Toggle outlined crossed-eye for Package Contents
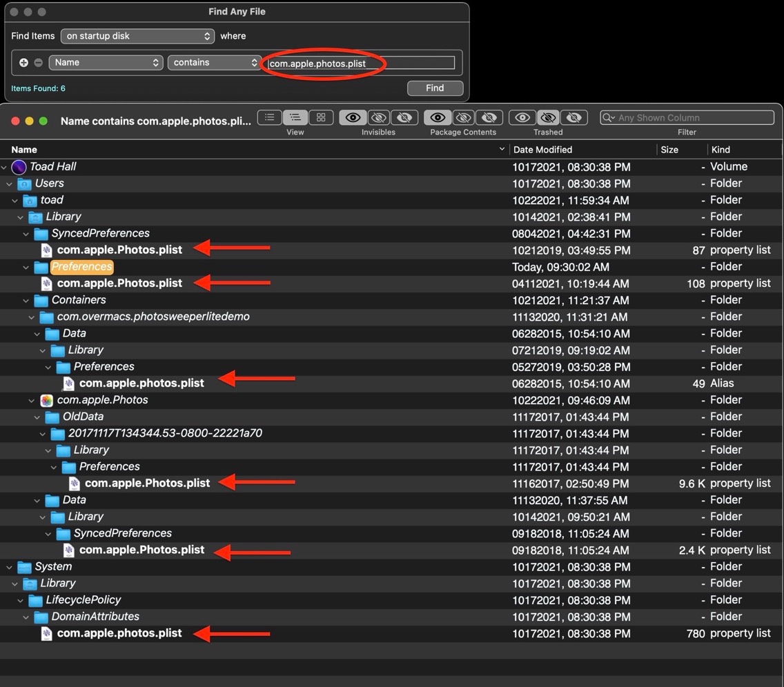The width and height of the screenshot is (784, 687). tap(464, 117)
